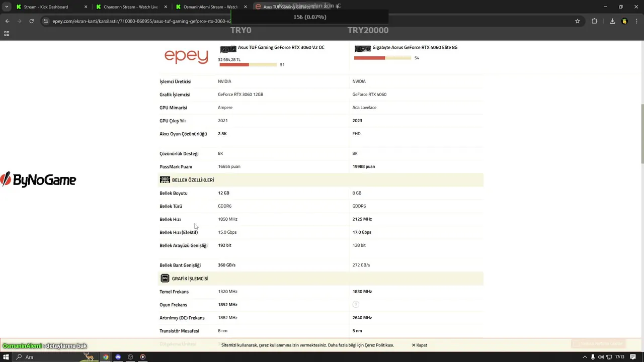The image size is (644, 362).
Task: Open the epey logo home link
Action: pos(186,56)
